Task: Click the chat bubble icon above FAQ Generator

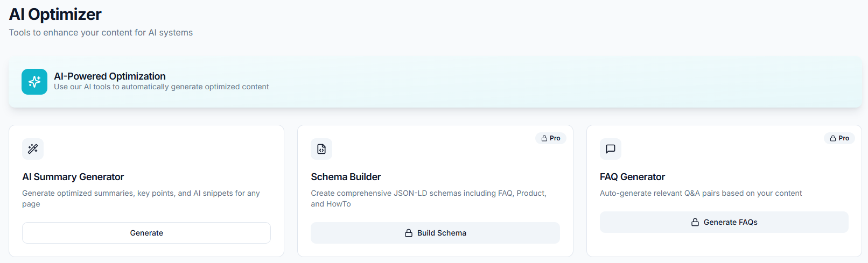Action: [611, 149]
